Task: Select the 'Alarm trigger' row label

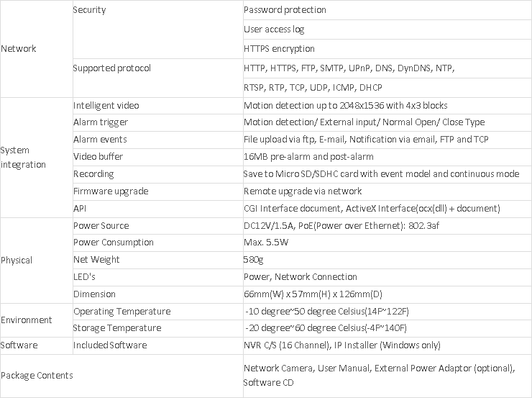Action: tap(101, 122)
